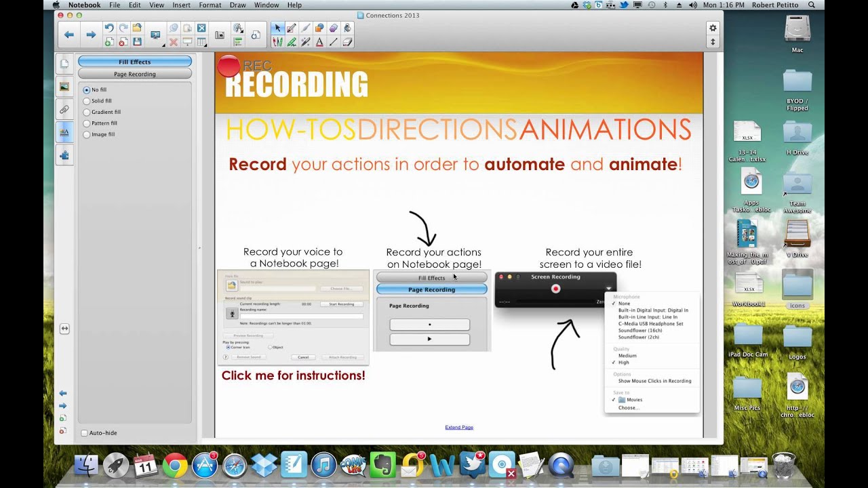Open toolbar settings gear icon
868x488 pixels.
[713, 28]
